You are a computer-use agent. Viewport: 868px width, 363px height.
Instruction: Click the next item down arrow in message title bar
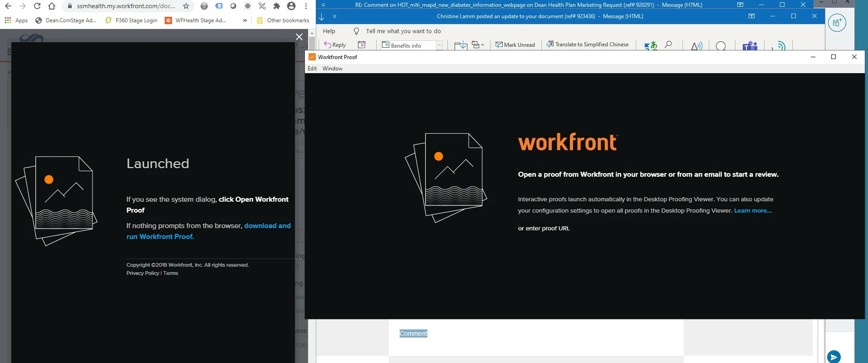[322, 16]
